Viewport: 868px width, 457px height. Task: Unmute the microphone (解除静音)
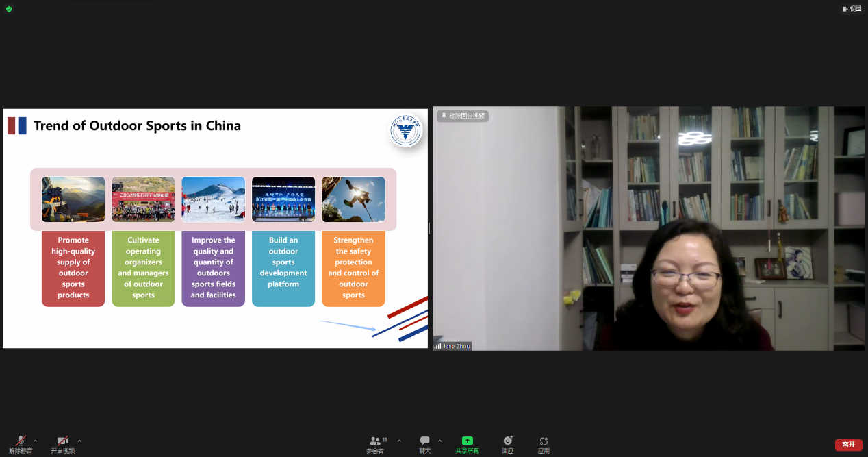tap(21, 442)
